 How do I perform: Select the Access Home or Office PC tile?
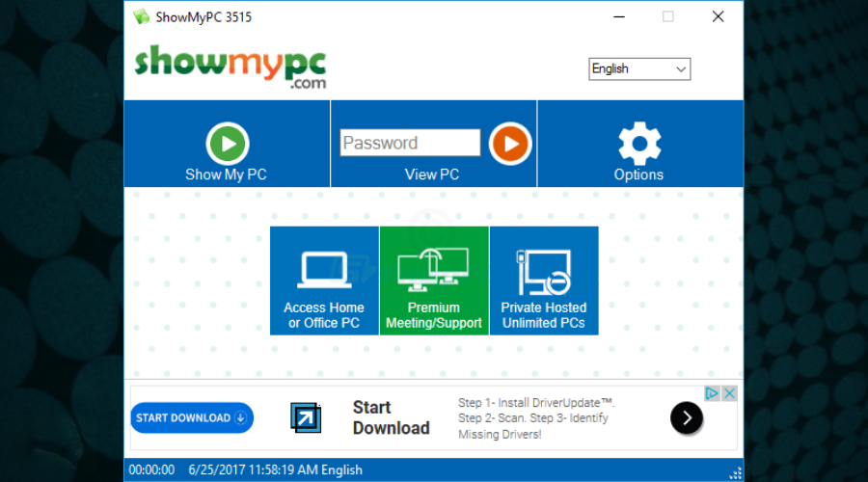[x=324, y=281]
